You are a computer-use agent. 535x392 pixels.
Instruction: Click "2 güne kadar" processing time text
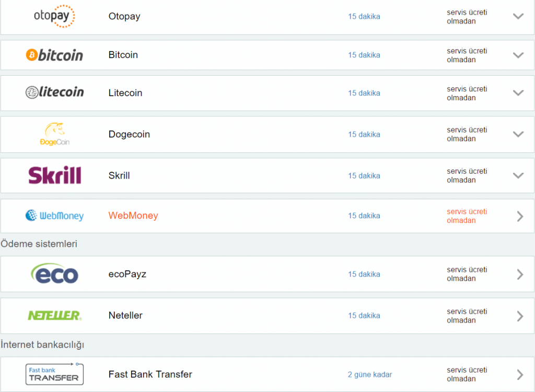tap(370, 374)
